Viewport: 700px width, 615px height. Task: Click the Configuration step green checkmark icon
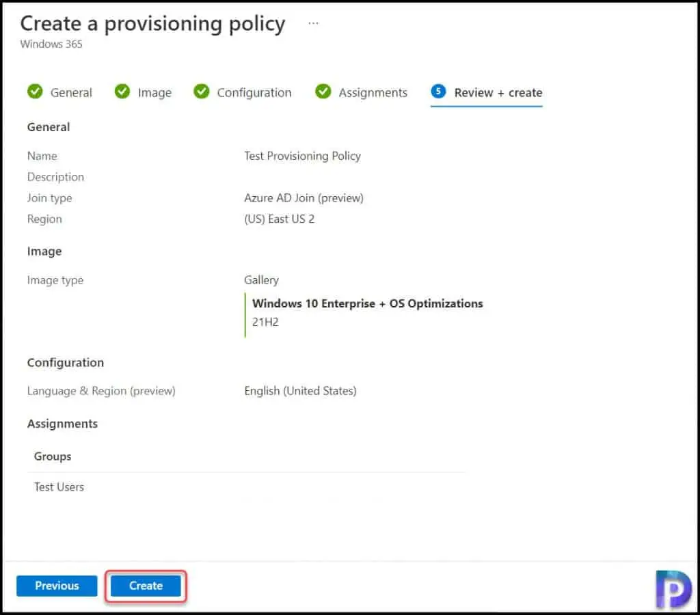pos(202,92)
